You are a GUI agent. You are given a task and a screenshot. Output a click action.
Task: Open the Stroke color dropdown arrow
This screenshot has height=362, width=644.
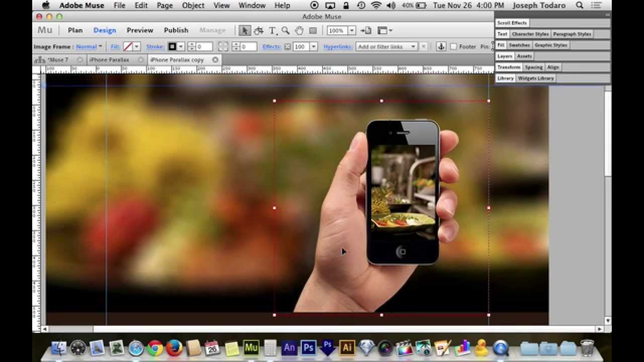click(x=181, y=47)
